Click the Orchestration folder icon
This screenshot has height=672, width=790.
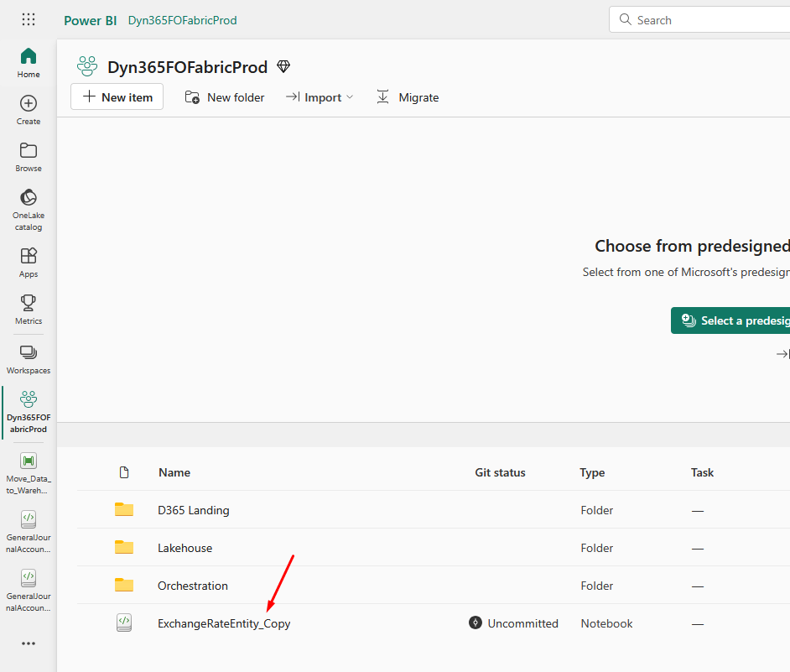pos(124,586)
